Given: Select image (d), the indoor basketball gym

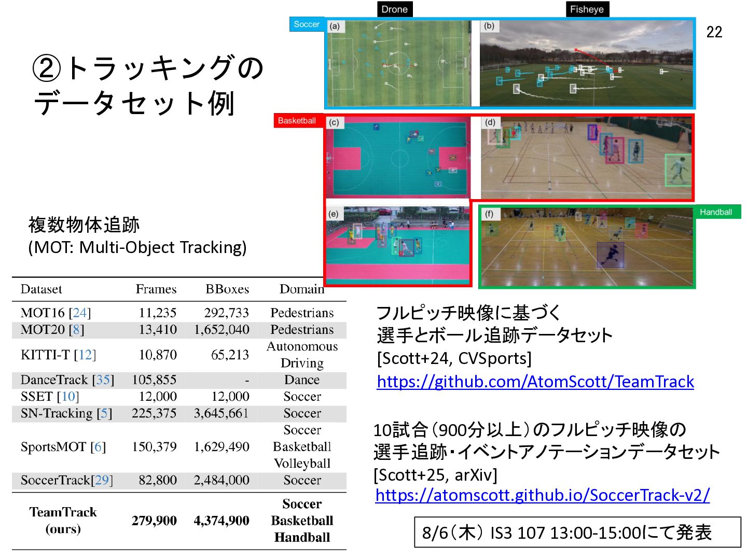Looking at the screenshot, I should click(x=586, y=157).
